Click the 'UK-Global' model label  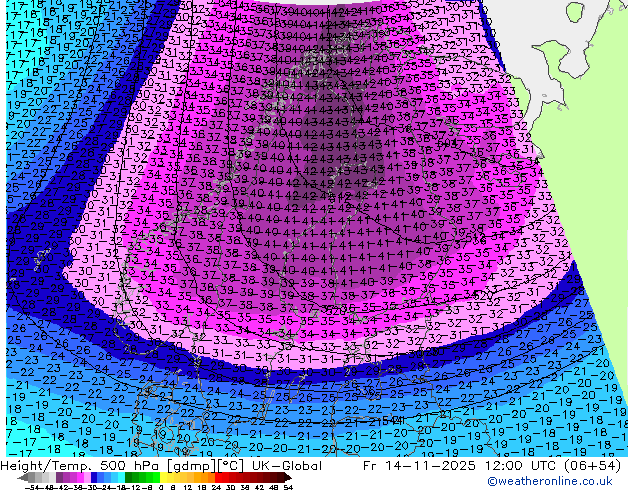287,466
